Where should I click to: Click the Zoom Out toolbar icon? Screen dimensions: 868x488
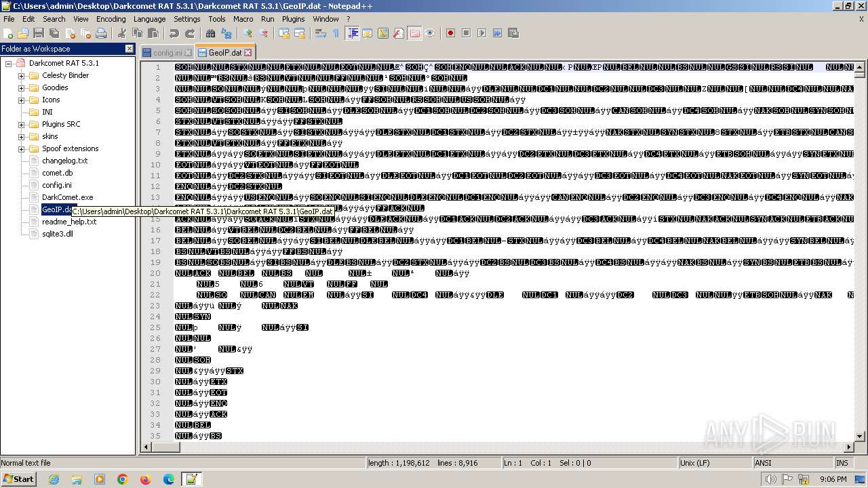pos(263,33)
